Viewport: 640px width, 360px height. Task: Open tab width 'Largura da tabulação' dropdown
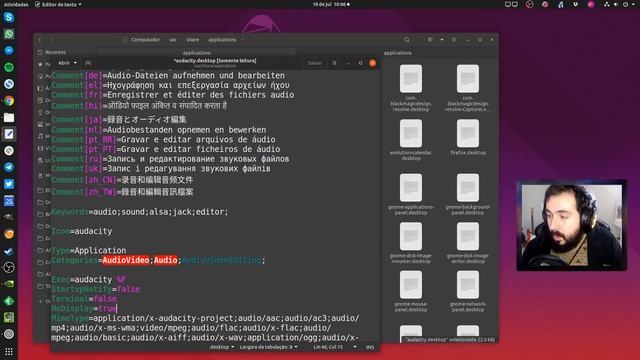click(269, 347)
